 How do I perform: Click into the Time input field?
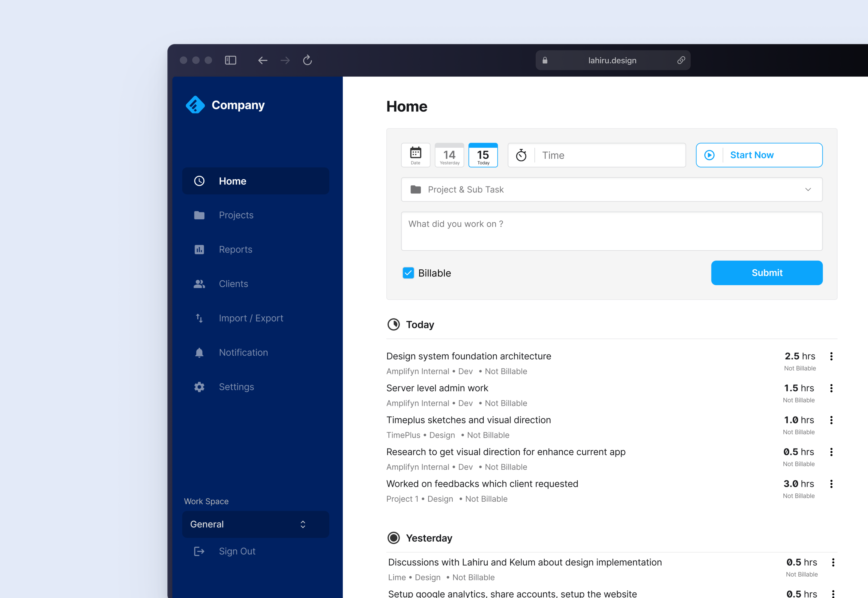[596, 155]
